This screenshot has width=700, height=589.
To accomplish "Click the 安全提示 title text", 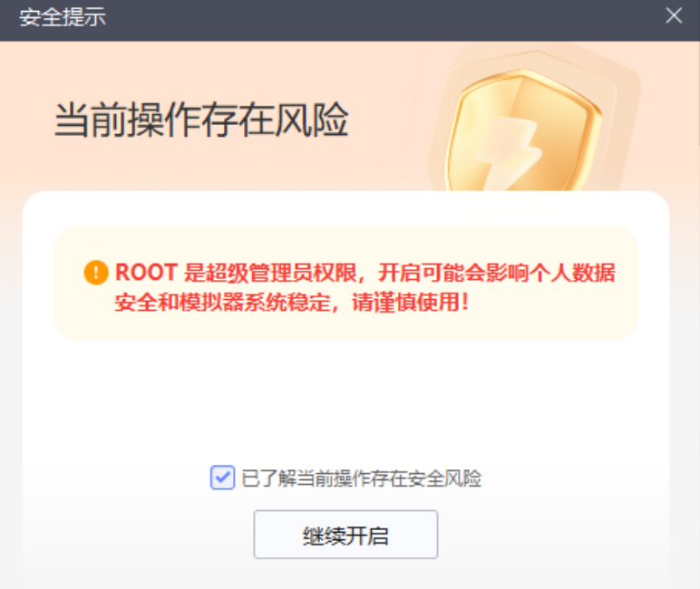I will 62,17.
